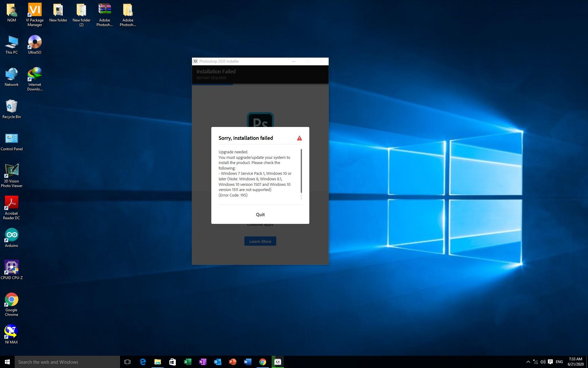Open Excel from the taskbar

tap(188, 362)
